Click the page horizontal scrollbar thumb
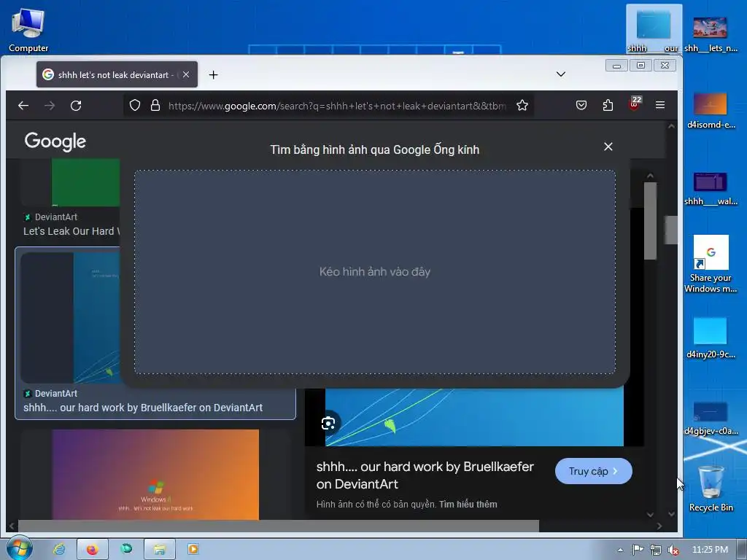 (x=279, y=526)
